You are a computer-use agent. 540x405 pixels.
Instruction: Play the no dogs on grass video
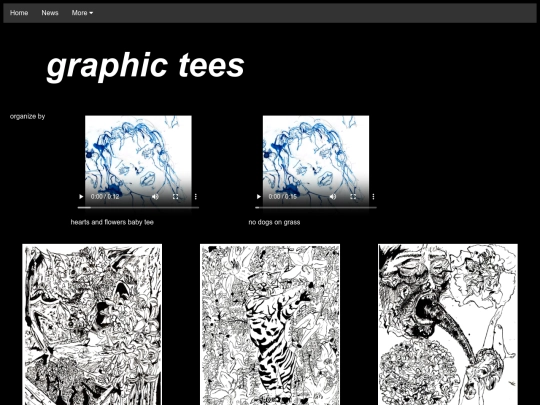[x=259, y=197]
